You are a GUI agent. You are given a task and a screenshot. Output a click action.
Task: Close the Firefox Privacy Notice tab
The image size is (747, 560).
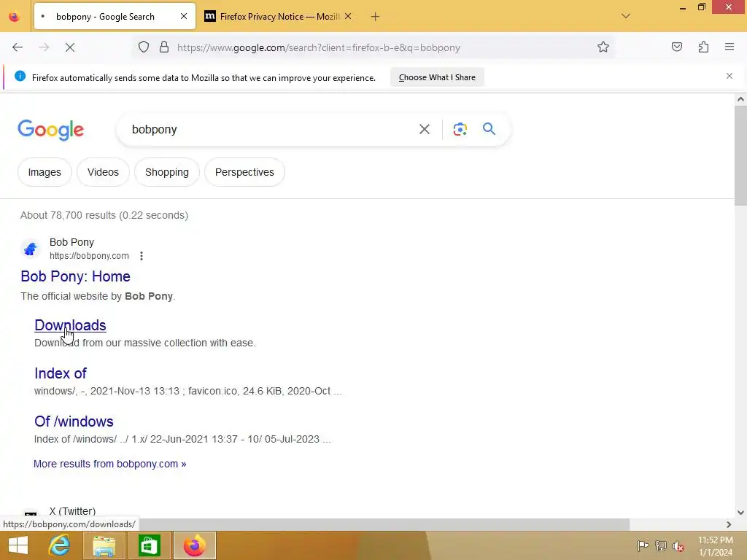pyautogui.click(x=348, y=16)
